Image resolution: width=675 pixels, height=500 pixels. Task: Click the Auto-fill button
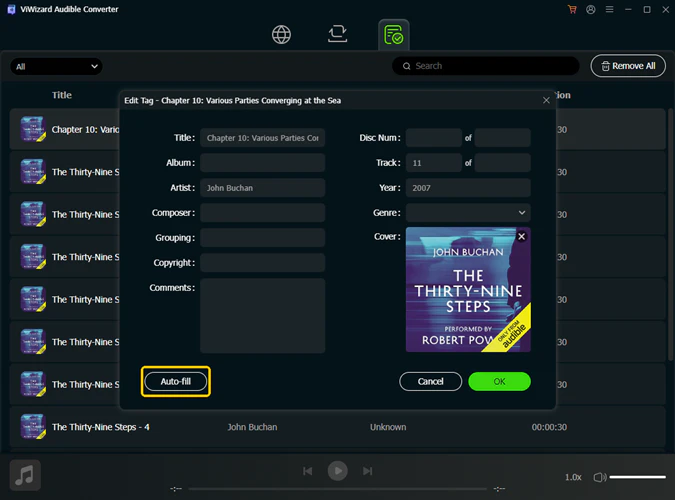[x=176, y=382]
